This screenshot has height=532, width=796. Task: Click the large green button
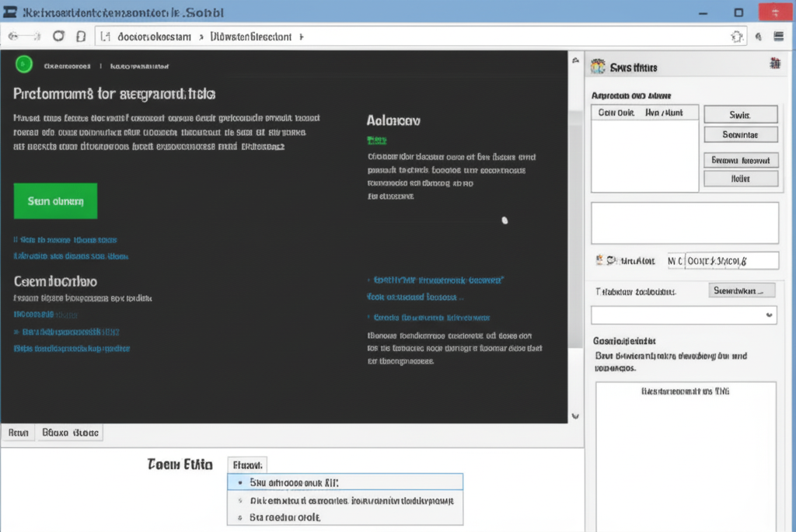click(55, 201)
